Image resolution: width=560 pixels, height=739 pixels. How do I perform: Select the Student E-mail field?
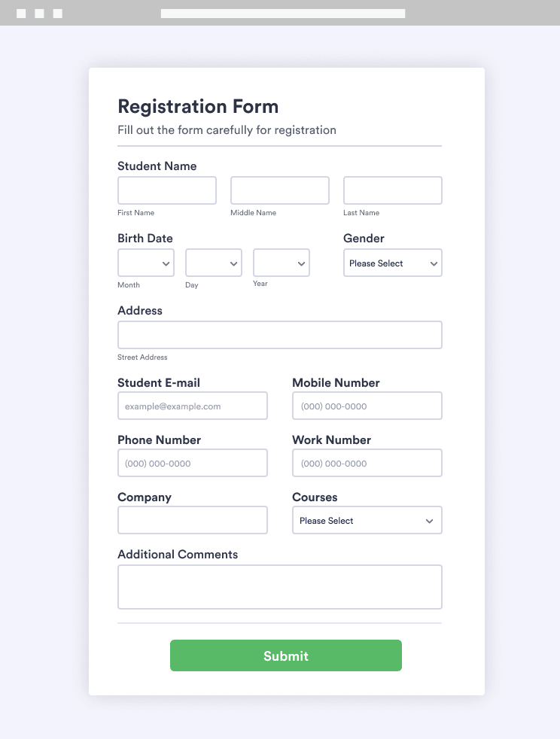pyautogui.click(x=192, y=406)
